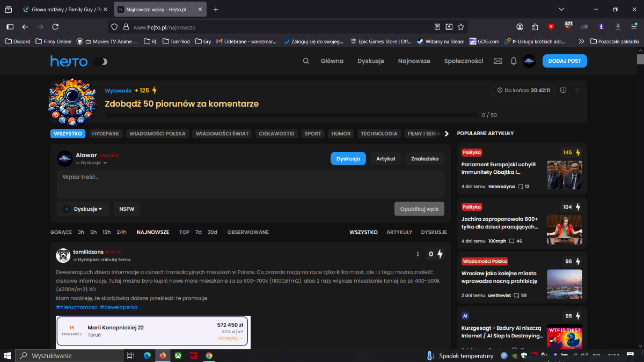Select the HUMOR category tab

click(341, 134)
